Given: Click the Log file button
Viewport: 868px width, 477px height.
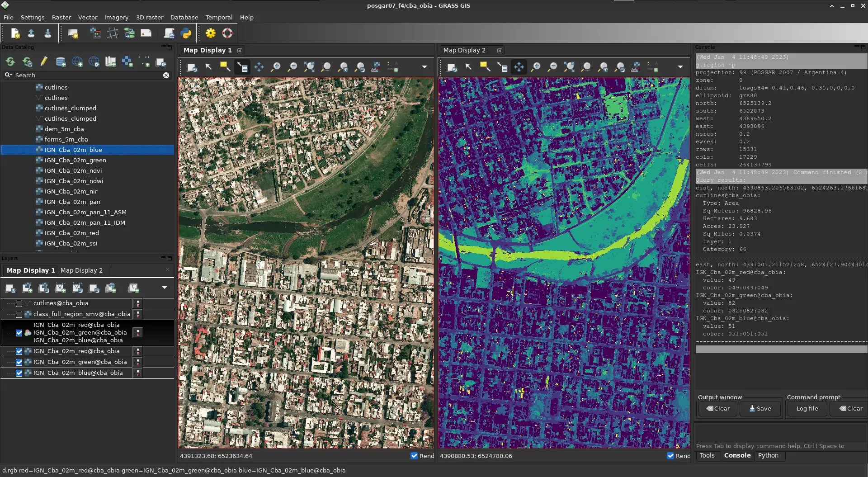Looking at the screenshot, I should (x=807, y=408).
